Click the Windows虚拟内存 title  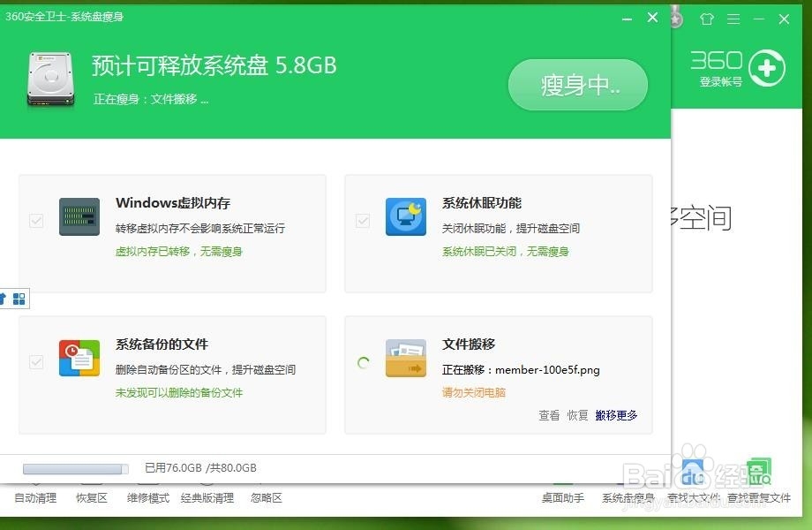pos(173,202)
